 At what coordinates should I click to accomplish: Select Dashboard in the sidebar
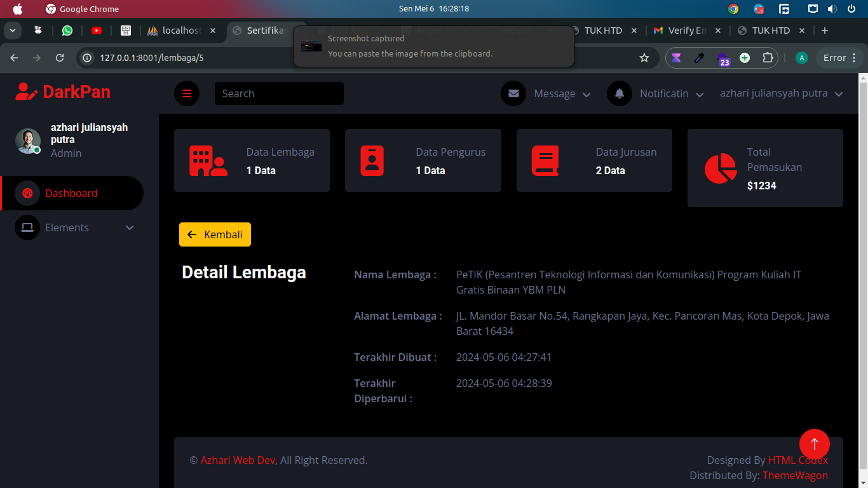click(x=72, y=193)
